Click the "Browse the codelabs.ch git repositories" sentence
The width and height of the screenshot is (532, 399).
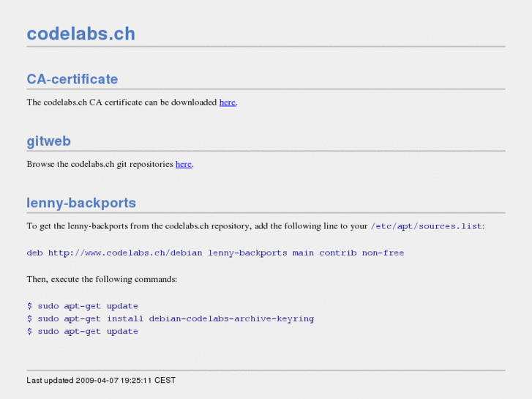click(100, 164)
